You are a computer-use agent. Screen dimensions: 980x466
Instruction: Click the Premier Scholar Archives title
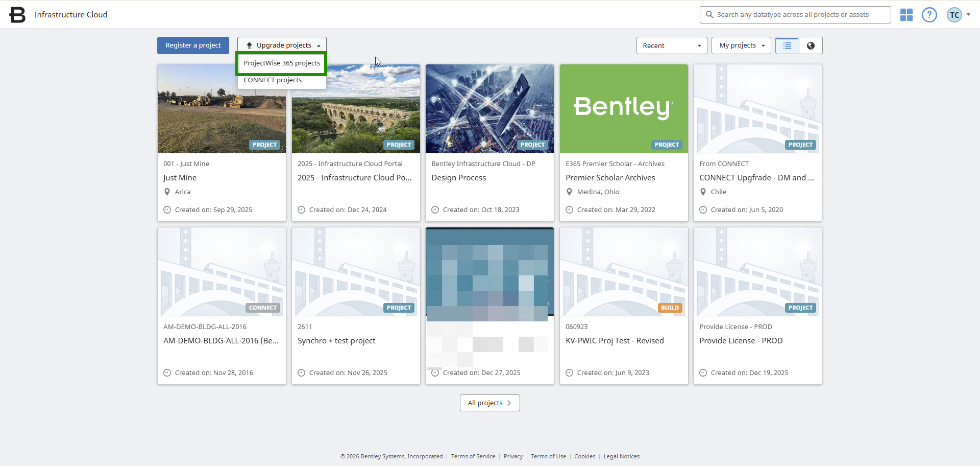tap(610, 178)
